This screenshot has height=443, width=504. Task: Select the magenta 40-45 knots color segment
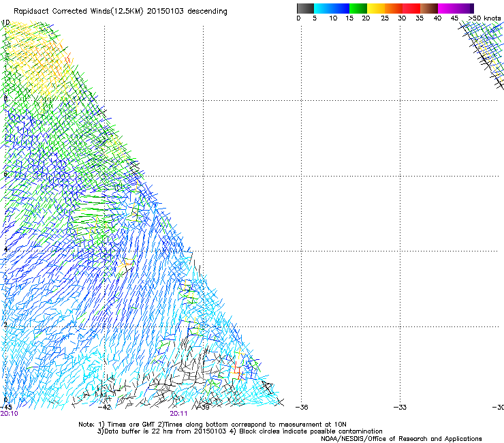pyautogui.click(x=447, y=8)
